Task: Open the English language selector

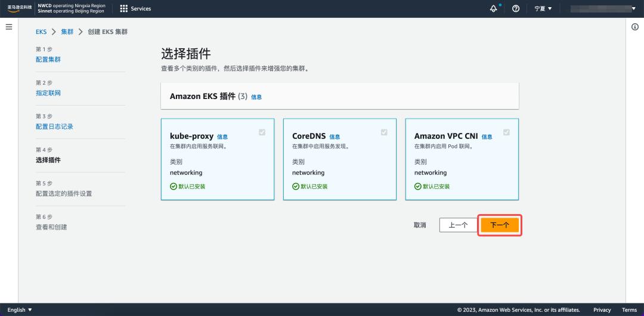Action: click(19, 310)
